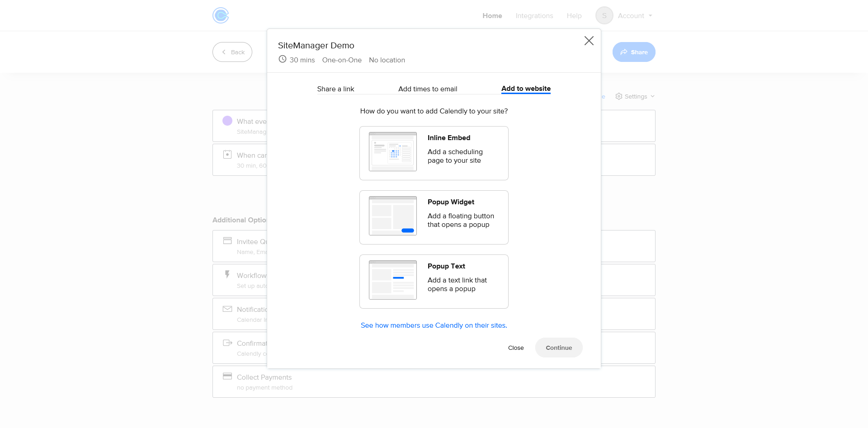868x428 pixels.
Task: Click the Confirmation page redirect icon
Action: tap(227, 343)
